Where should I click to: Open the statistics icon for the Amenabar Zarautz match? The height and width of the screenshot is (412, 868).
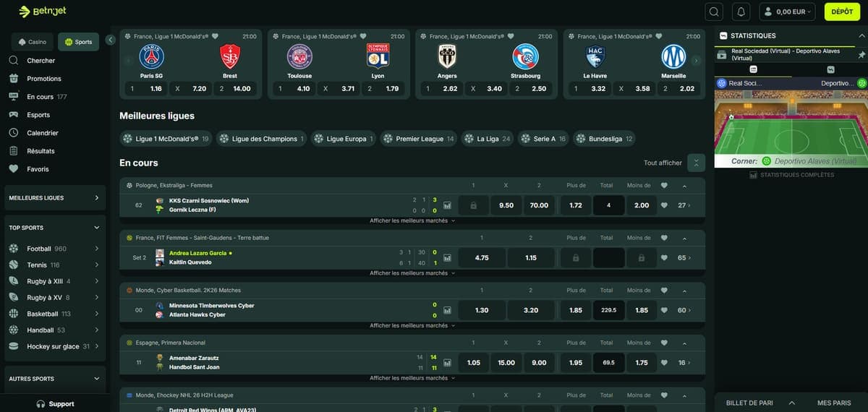pyautogui.click(x=447, y=362)
